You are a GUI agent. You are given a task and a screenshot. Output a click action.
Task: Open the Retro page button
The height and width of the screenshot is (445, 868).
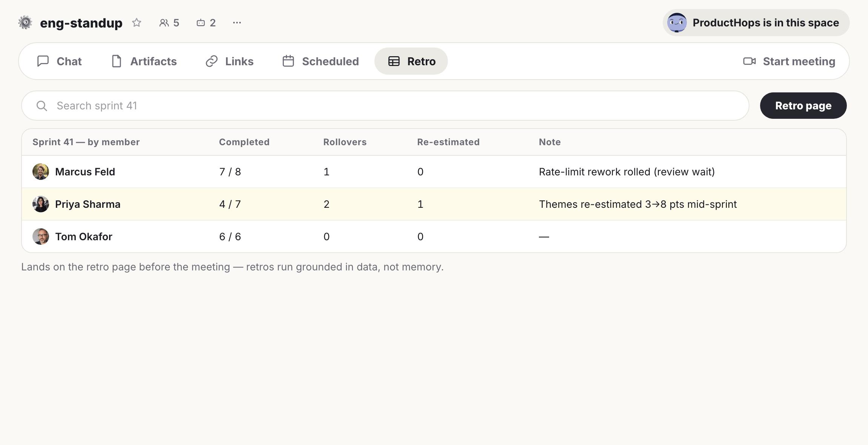tap(803, 106)
